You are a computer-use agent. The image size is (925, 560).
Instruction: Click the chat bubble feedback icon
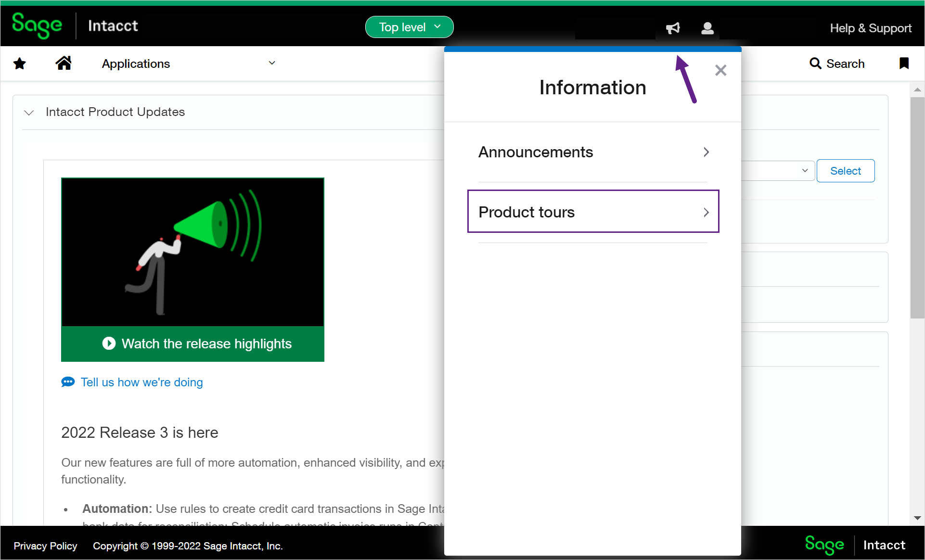tap(68, 382)
